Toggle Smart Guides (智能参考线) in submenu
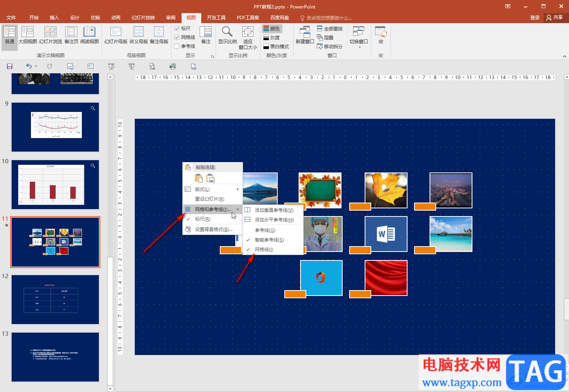The image size is (569, 392). 273,240
